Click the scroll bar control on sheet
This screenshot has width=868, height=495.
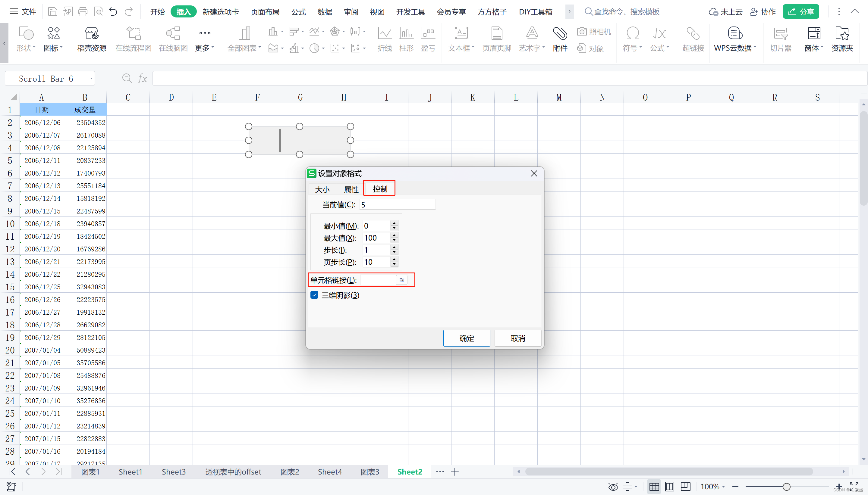click(x=299, y=140)
